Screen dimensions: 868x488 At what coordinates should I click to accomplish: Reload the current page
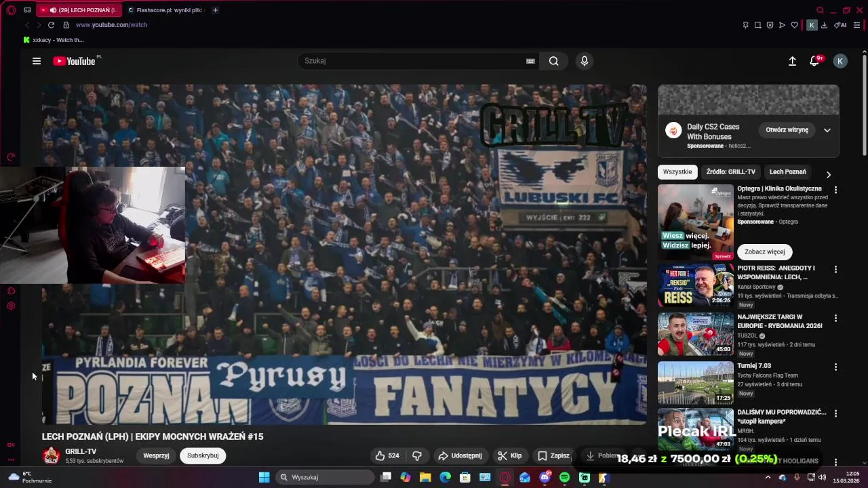pos(51,25)
